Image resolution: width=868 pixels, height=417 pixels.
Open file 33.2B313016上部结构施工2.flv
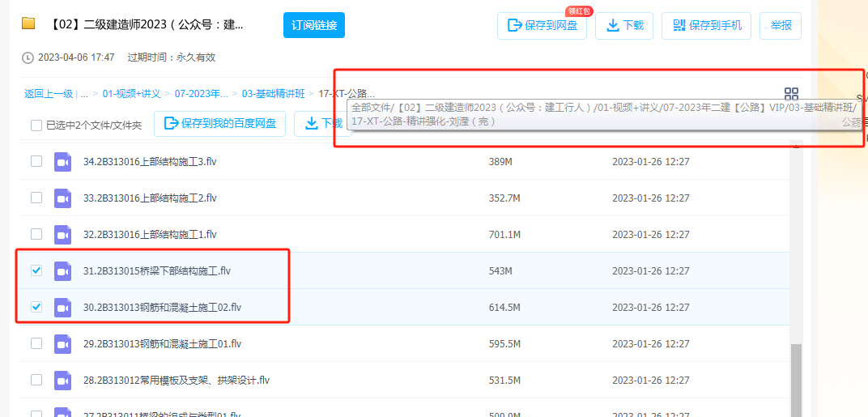tap(150, 198)
